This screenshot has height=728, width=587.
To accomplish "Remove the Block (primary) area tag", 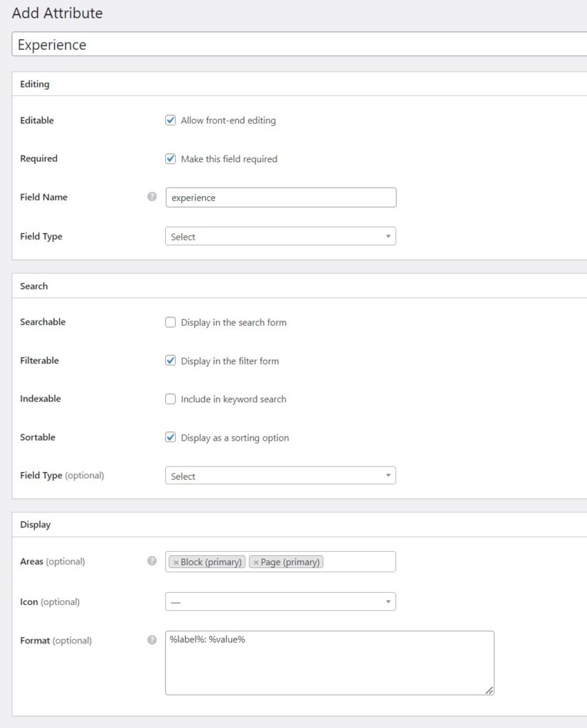I will (176, 561).
